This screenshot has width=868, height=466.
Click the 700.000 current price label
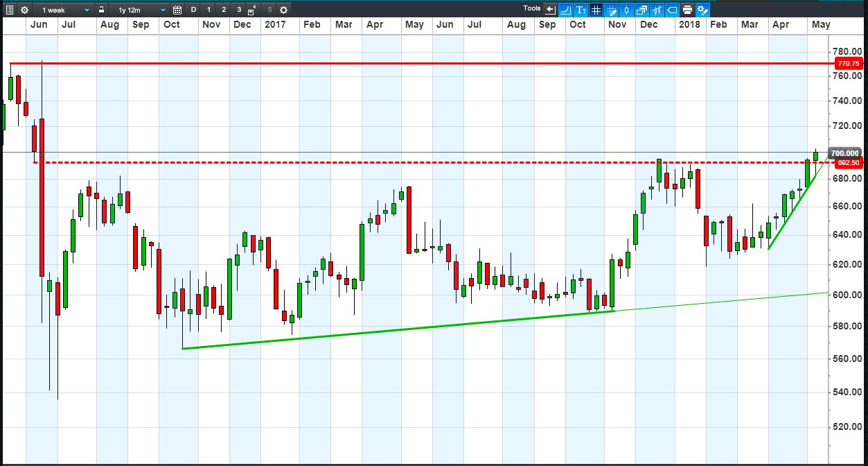[845, 153]
